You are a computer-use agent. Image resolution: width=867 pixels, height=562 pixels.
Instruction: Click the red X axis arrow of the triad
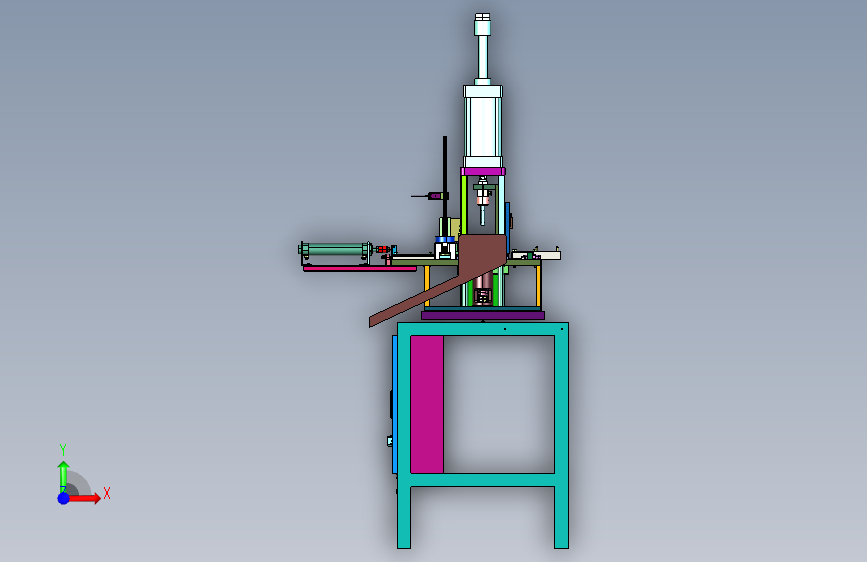point(84,498)
